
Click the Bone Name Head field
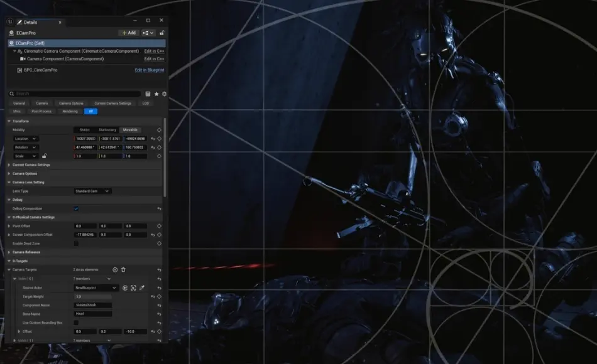(93, 314)
